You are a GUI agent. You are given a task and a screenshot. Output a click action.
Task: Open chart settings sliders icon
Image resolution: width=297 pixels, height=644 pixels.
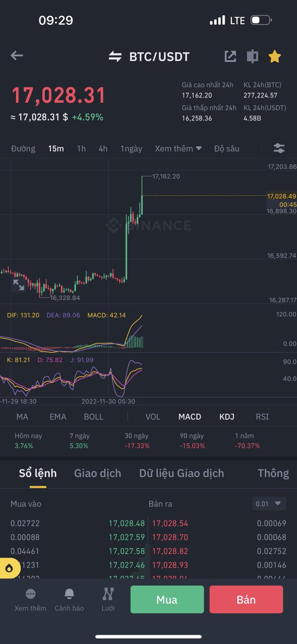279,148
